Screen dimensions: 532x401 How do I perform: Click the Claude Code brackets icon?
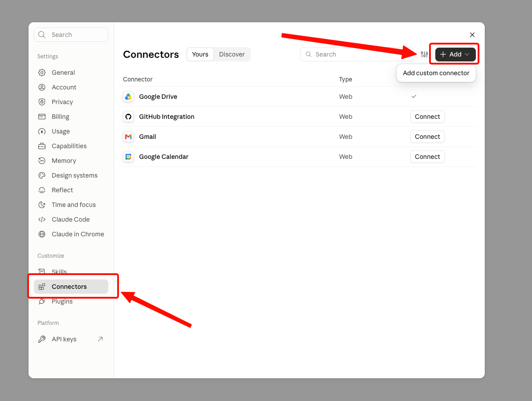coord(42,219)
